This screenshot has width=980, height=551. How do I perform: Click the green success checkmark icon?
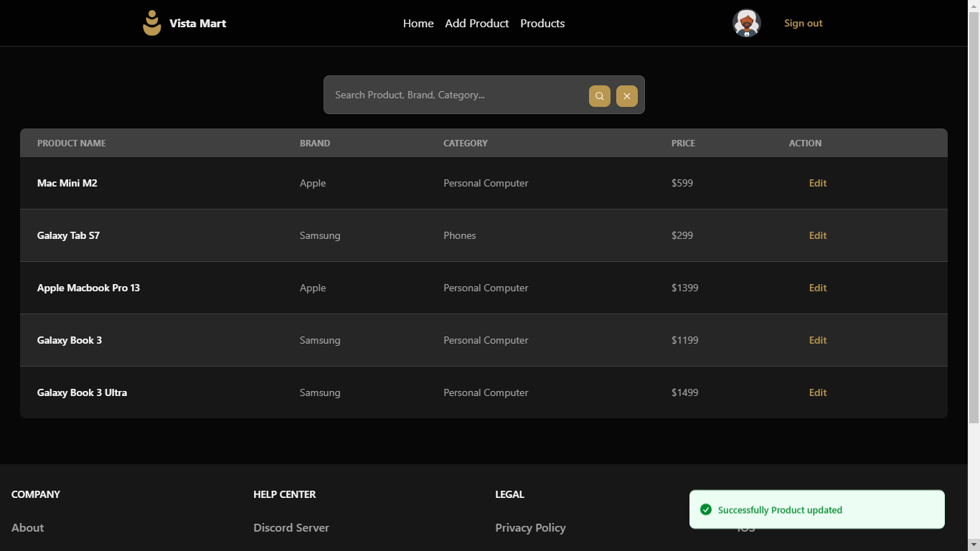click(705, 509)
